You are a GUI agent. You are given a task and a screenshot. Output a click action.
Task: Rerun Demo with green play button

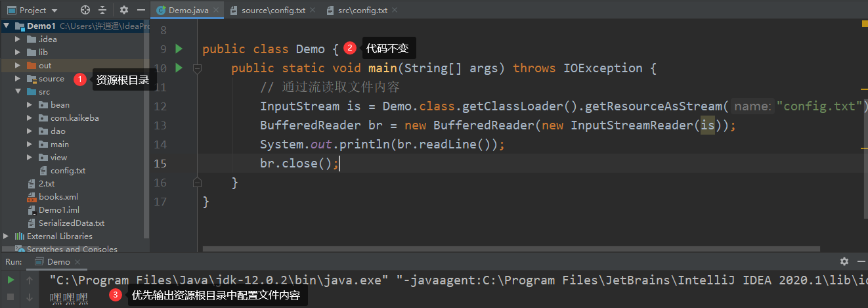click(11, 280)
